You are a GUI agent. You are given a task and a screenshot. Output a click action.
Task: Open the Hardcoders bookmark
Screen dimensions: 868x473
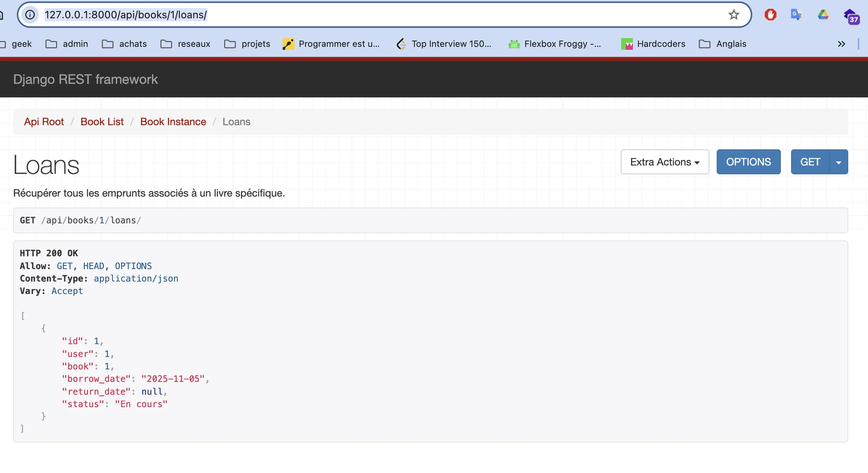tap(653, 44)
